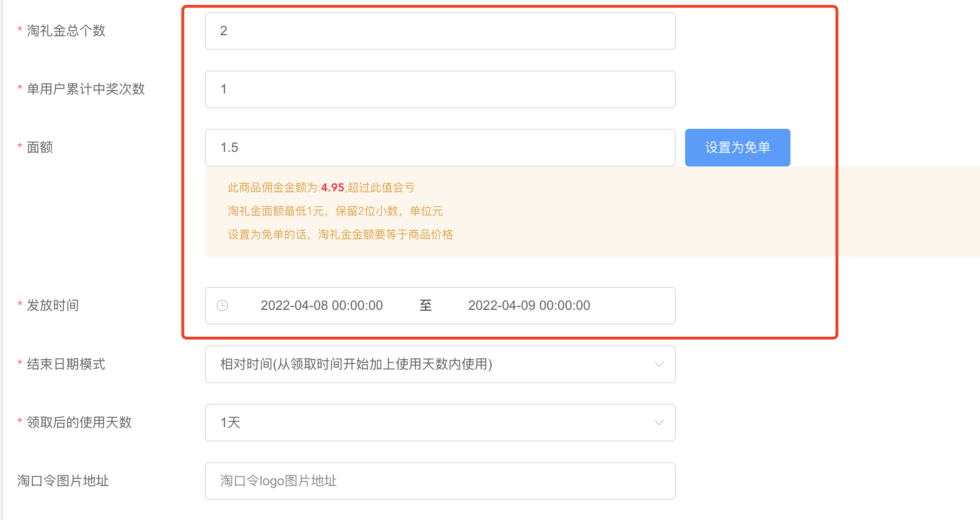
Task: Click the 发放时间 label
Action: [53, 306]
